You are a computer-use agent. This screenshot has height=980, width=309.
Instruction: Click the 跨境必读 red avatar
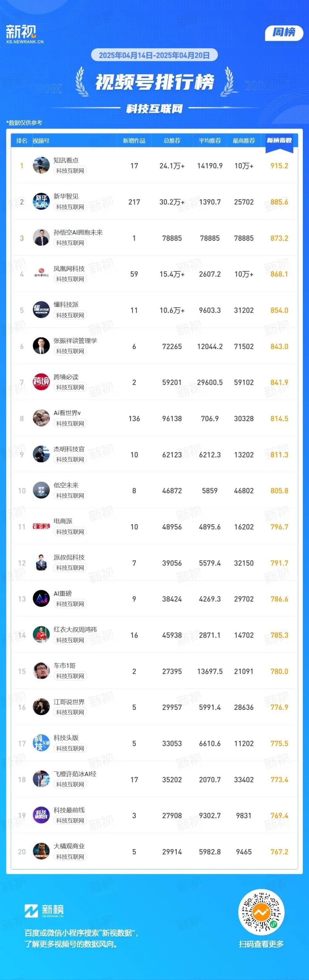41,382
